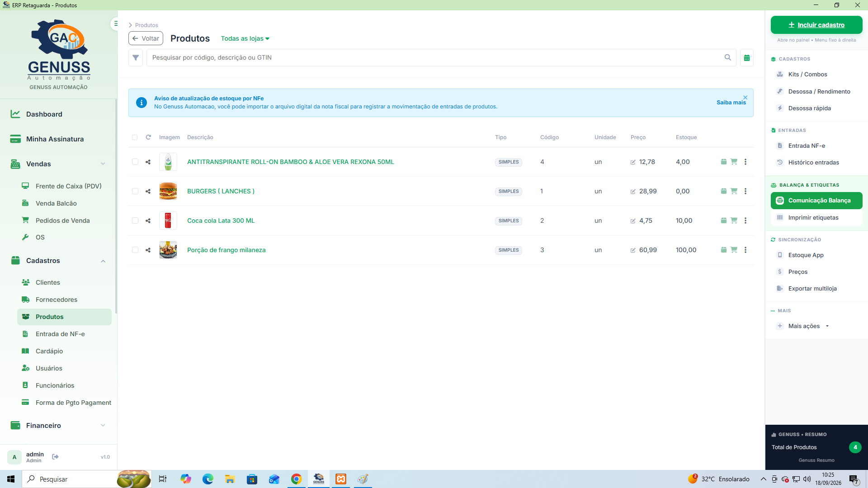This screenshot has height=488, width=868.
Task: Share the ANTITRANSPIRANTE product row
Action: (x=148, y=162)
